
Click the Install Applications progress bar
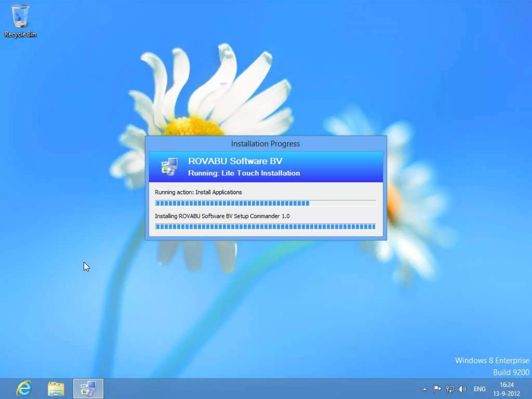tap(265, 203)
